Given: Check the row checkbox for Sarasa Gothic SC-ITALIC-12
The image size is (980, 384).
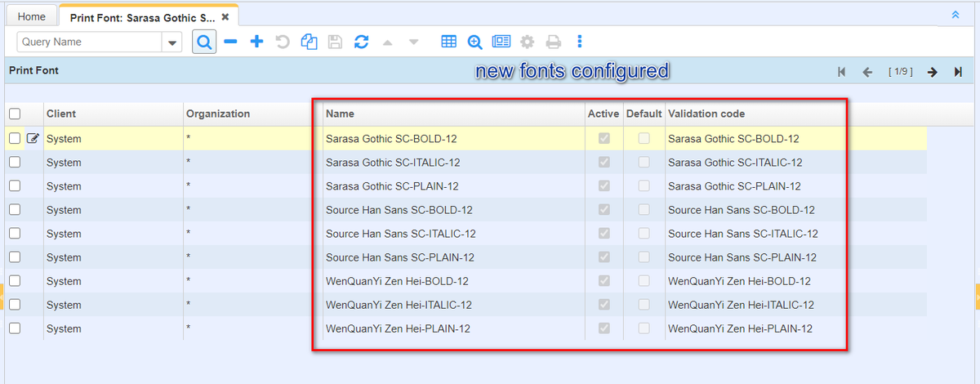Looking at the screenshot, I should pyautogui.click(x=15, y=163).
